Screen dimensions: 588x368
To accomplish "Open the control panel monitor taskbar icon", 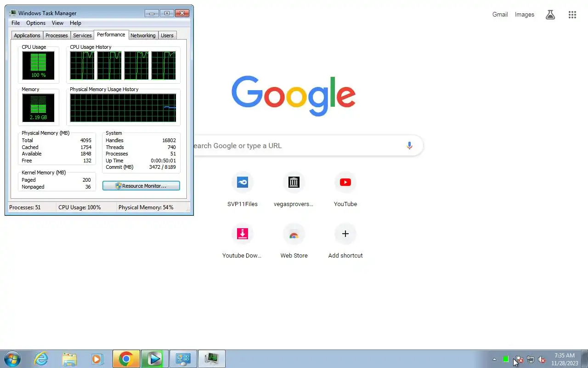I will (183, 359).
